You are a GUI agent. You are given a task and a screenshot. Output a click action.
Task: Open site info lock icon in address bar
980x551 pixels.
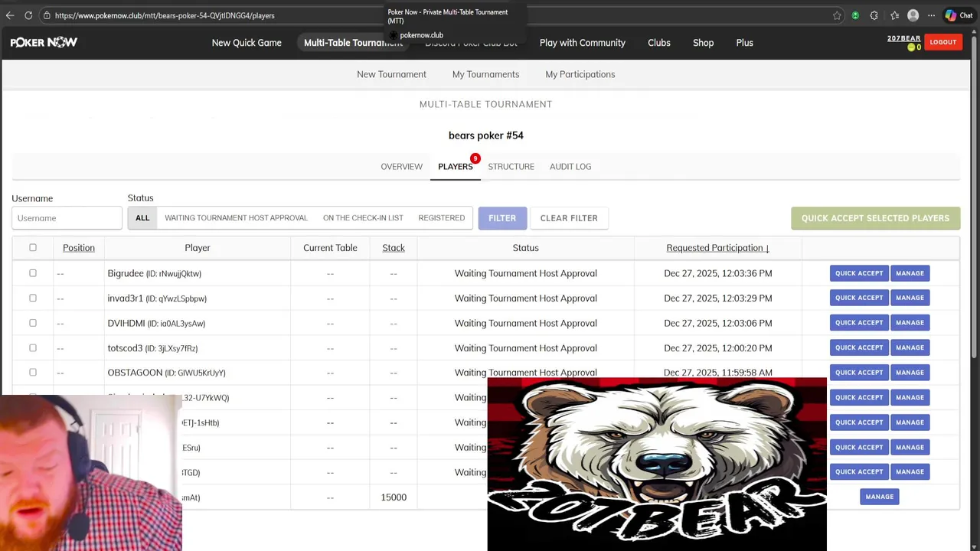click(47, 15)
